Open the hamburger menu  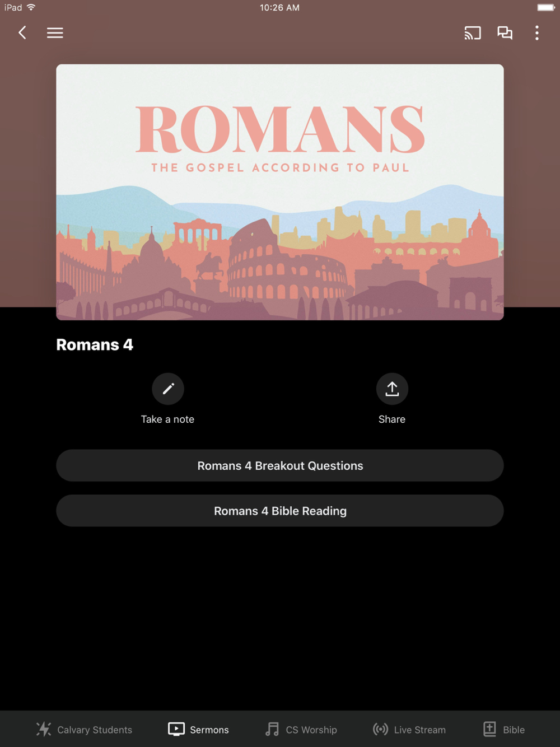point(55,33)
